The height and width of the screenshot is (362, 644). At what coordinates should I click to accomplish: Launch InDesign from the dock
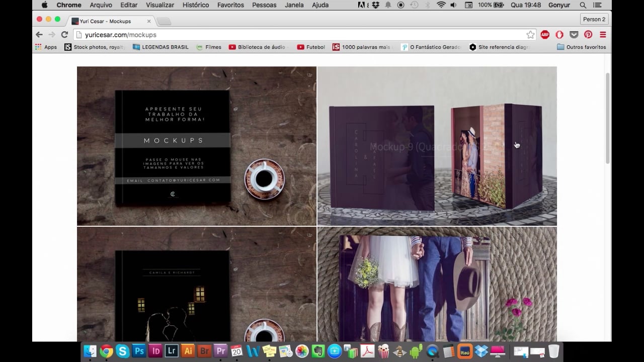pyautogui.click(x=155, y=351)
